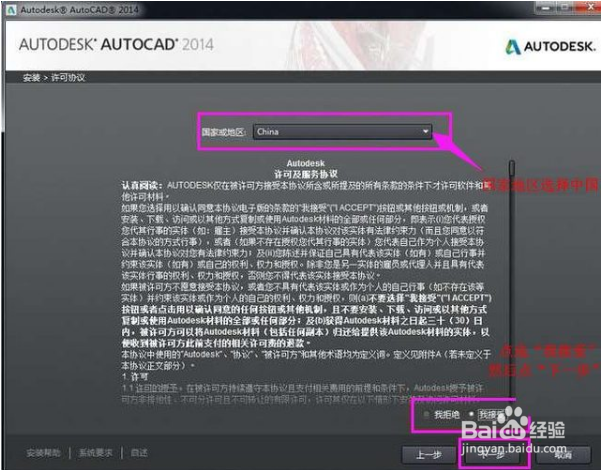This screenshot has width=601, height=470.
Task: Minimize the installer window
Action: (x=546, y=7)
